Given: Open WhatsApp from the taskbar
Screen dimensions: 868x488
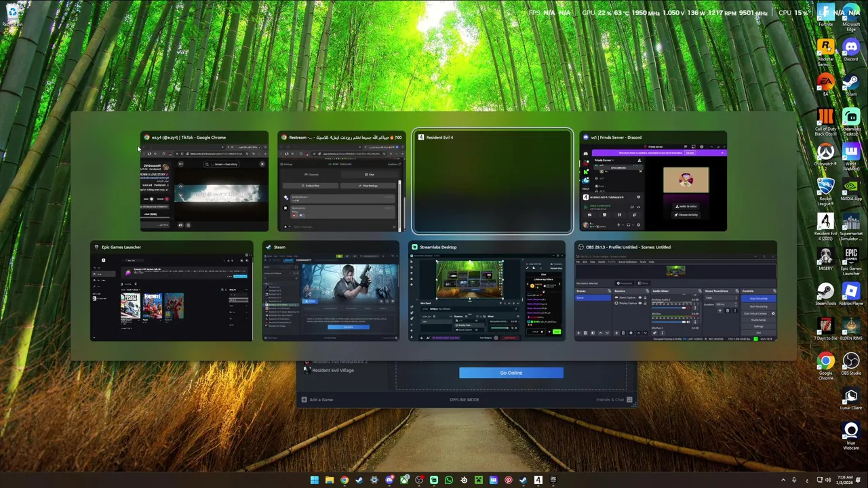Looking at the screenshot, I should (x=449, y=480).
